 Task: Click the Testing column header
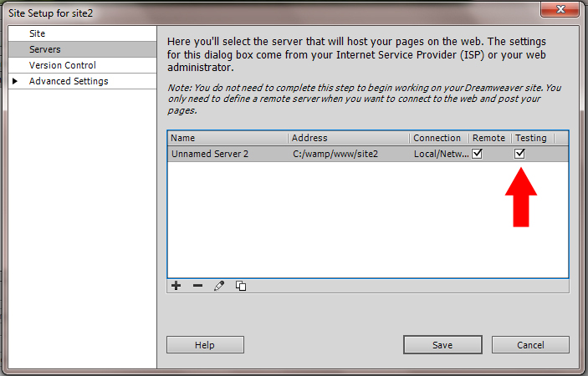[533, 138]
